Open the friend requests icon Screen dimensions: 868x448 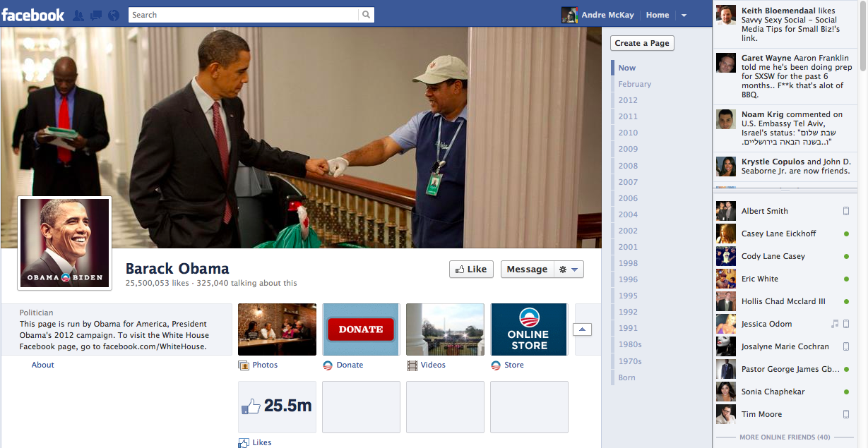(x=79, y=15)
